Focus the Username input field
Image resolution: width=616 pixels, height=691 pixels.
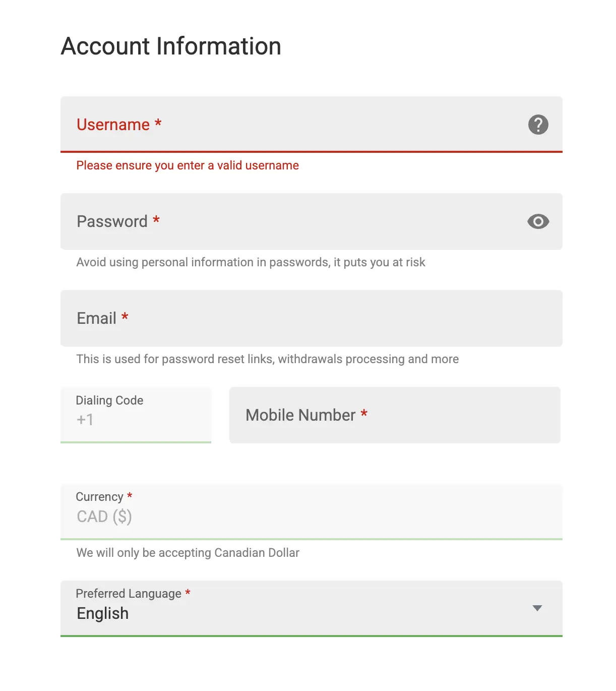coord(312,124)
